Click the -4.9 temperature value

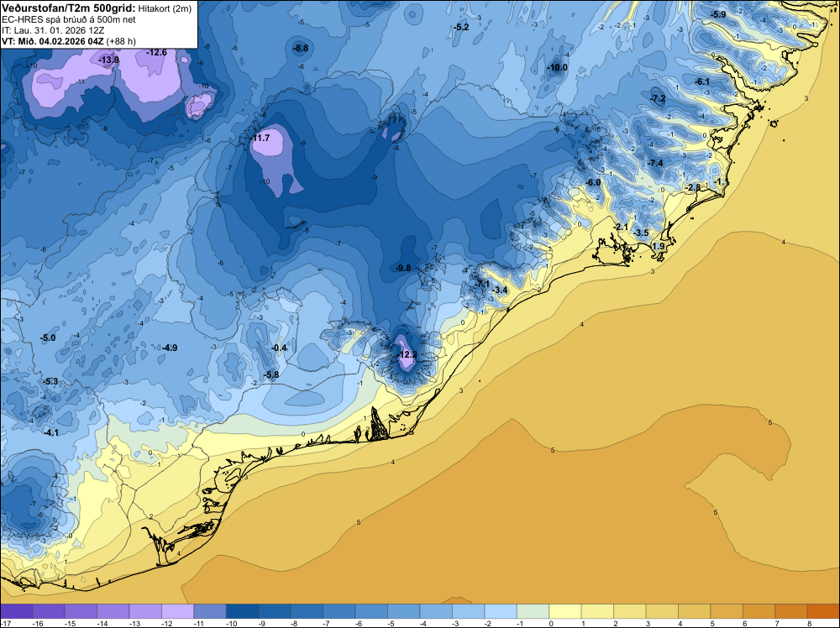pos(170,348)
